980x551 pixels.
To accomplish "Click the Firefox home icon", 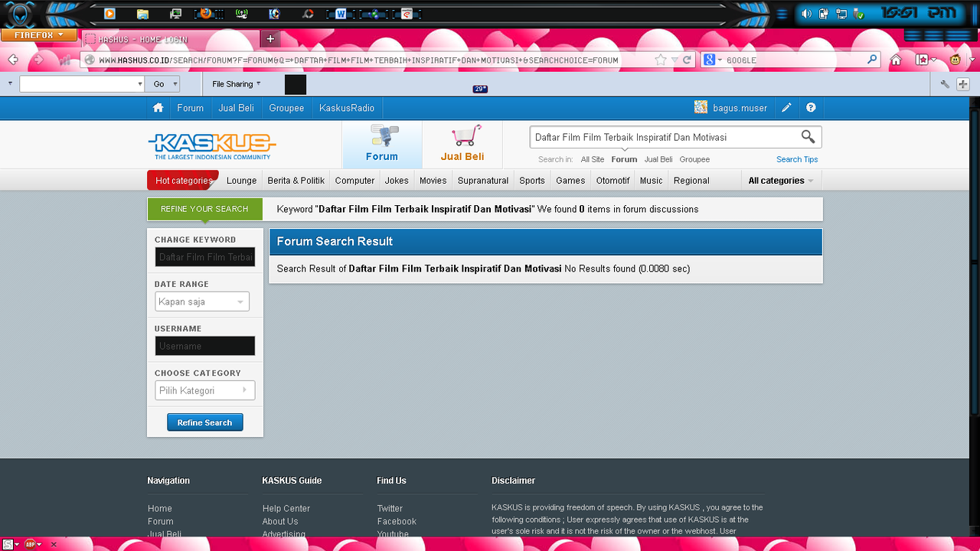I will pos(896,60).
